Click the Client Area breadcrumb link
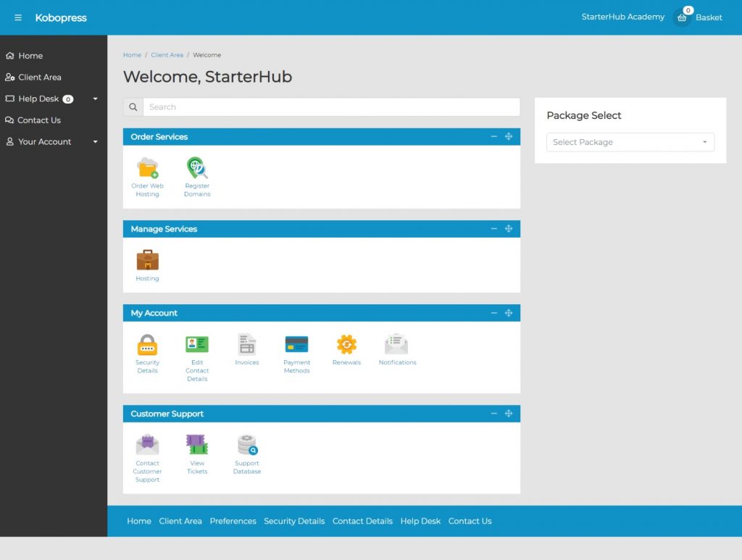This screenshot has width=742, height=560. pos(167,55)
